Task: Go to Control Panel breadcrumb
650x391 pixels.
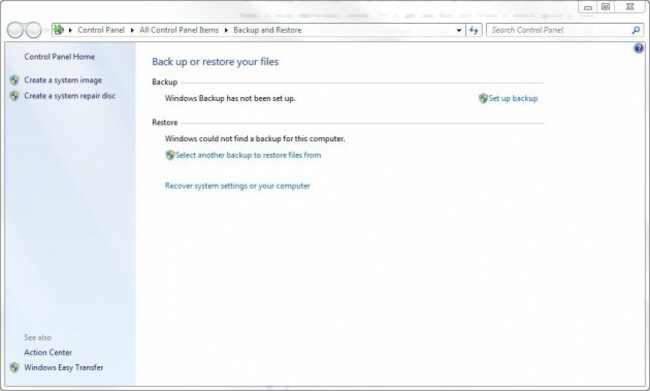Action: pyautogui.click(x=101, y=30)
